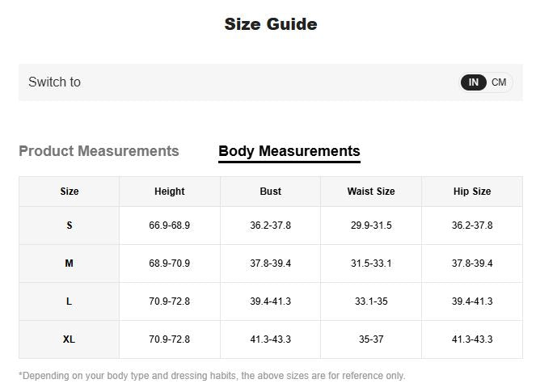This screenshot has width=536, height=392.
Task: Select the L size row label
Action: coord(70,301)
